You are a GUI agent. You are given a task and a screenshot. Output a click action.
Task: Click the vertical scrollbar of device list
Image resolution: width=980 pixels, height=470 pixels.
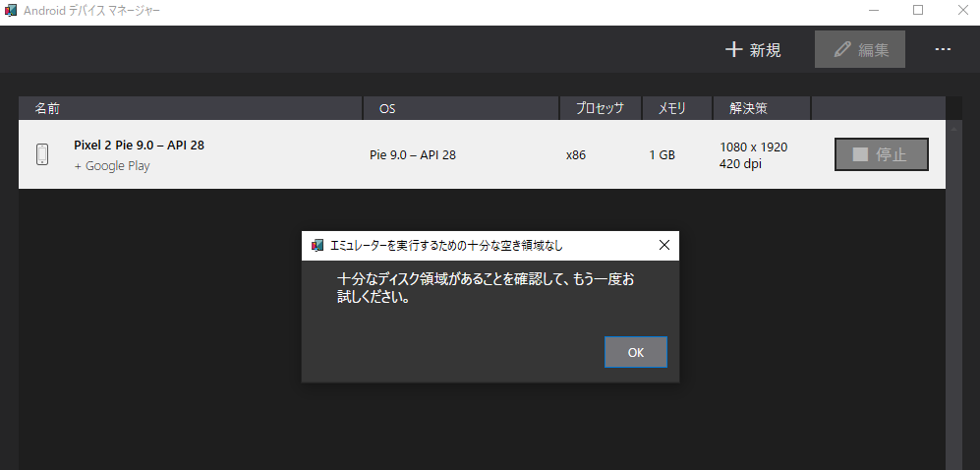tap(953, 294)
